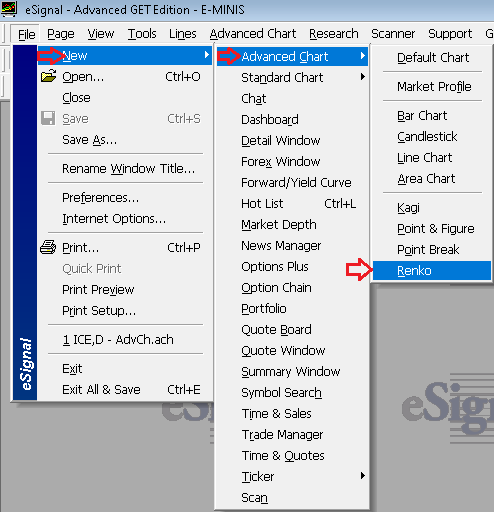Viewport: 494px width, 512px height.
Task: Select Quote Window
Action: coord(292,350)
